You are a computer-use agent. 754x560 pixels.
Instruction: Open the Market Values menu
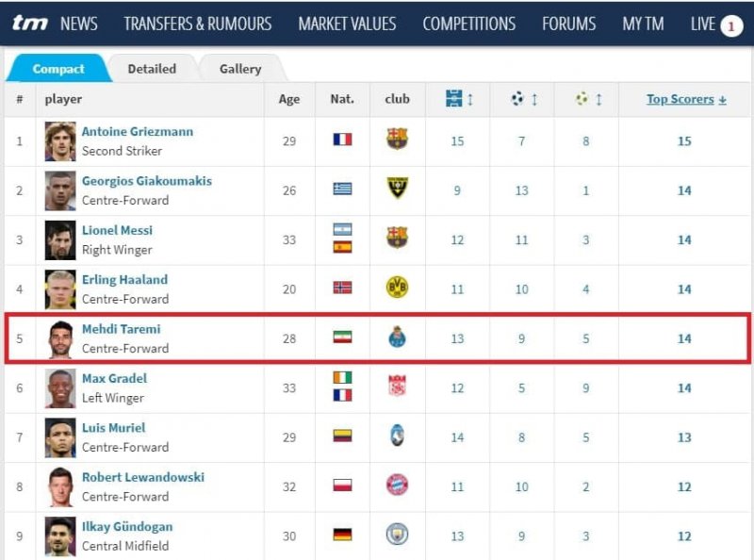347,24
